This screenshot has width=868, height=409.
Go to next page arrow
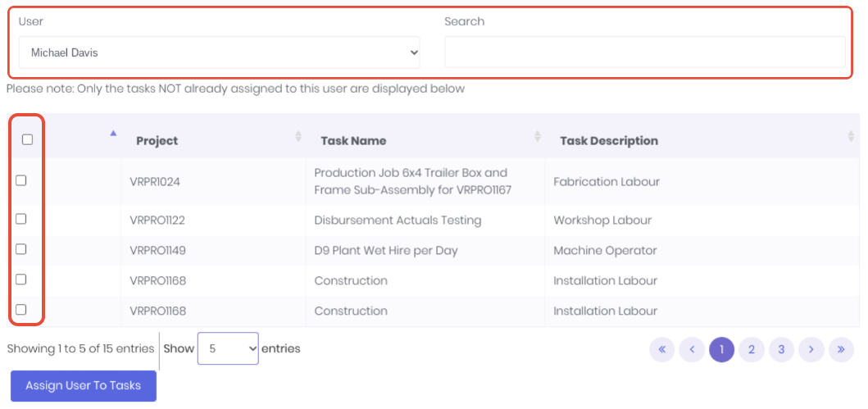pyautogui.click(x=811, y=350)
